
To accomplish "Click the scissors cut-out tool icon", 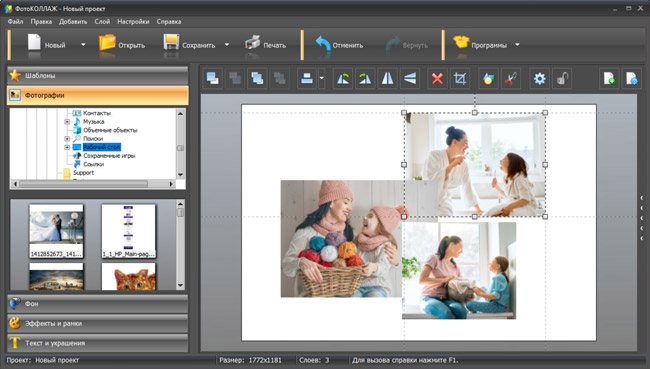I will (x=511, y=78).
